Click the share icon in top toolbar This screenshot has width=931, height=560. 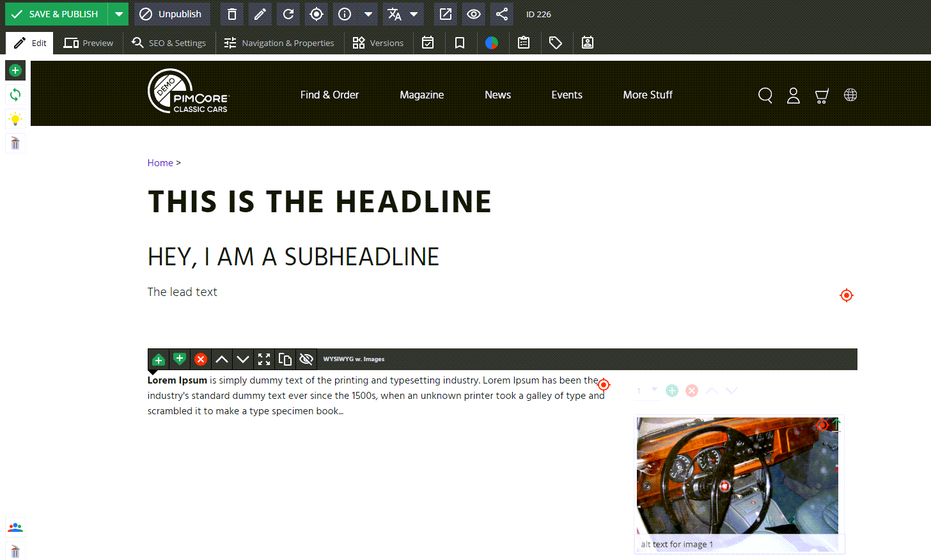click(502, 14)
